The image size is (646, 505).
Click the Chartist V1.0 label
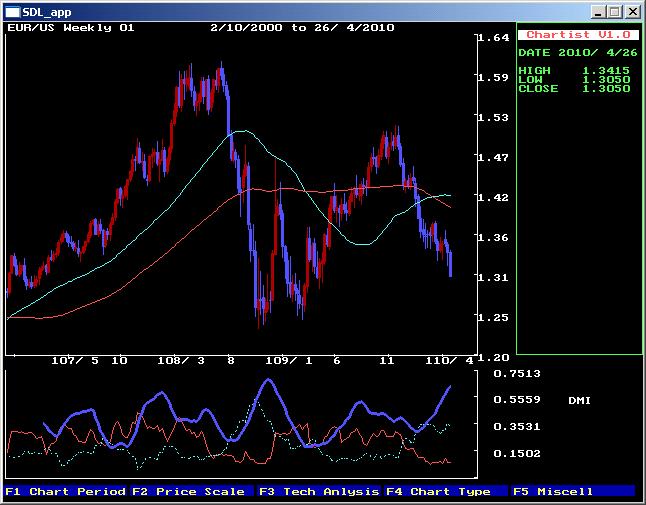coord(578,35)
